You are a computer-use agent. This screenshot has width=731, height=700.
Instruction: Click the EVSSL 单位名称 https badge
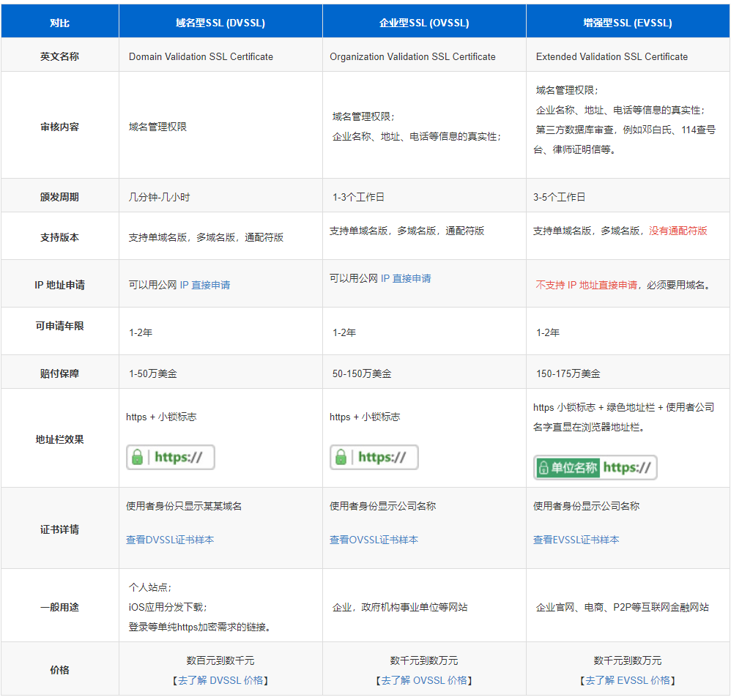pos(595,467)
